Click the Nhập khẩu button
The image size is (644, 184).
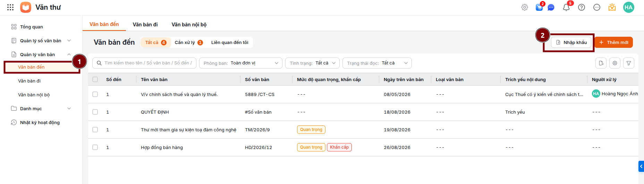pos(571,42)
